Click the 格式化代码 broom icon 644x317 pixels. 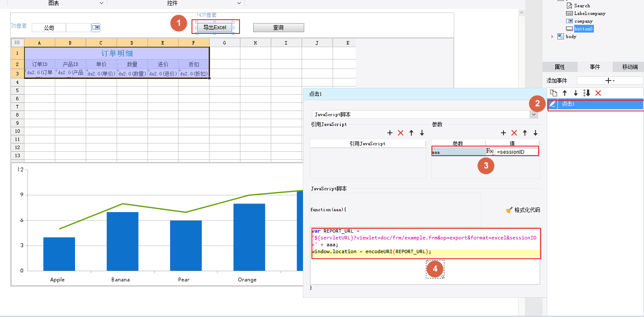coord(509,210)
